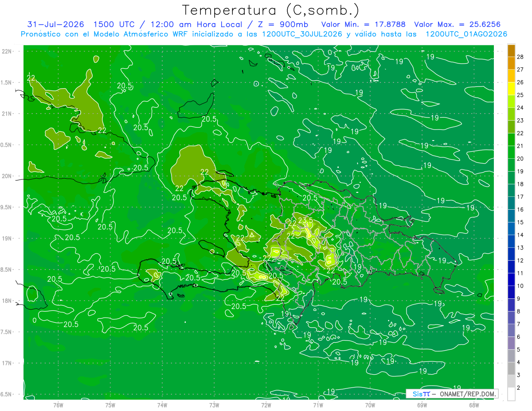This screenshot has height=411, width=532.
Task: Click the color scale label '6'
Action: click(x=519, y=337)
